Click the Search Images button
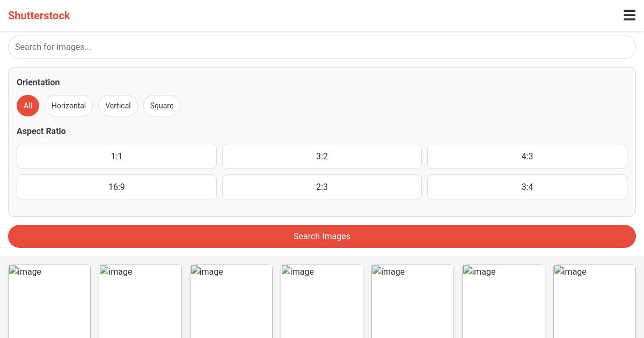This screenshot has height=338, width=644. tap(322, 236)
